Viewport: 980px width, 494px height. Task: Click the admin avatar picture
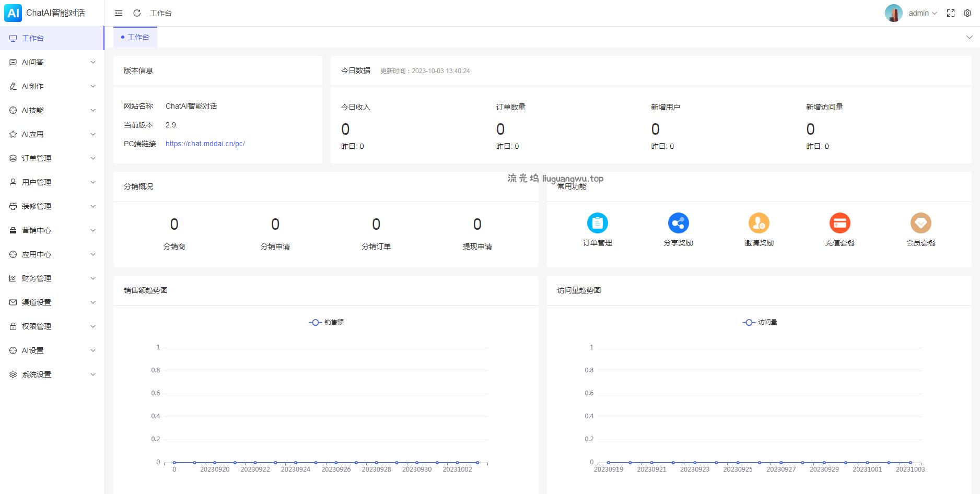tap(893, 13)
